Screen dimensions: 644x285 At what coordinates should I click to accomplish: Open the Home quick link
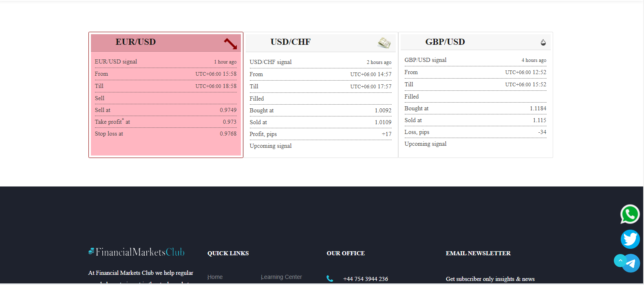click(215, 277)
